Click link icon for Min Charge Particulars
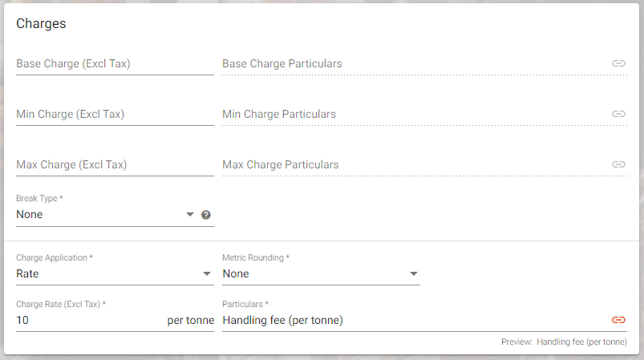644x360 pixels. click(x=618, y=114)
